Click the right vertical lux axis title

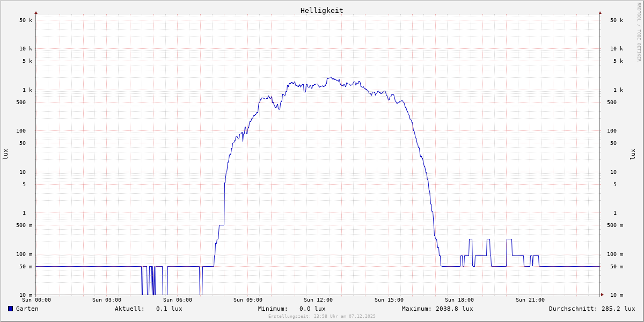(x=633, y=154)
